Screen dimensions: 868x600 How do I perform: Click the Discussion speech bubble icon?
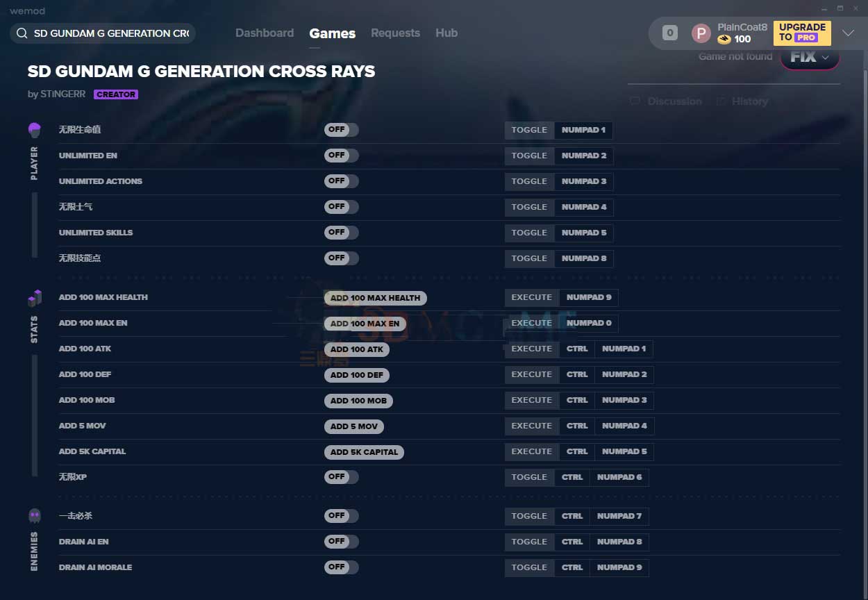[x=635, y=101]
